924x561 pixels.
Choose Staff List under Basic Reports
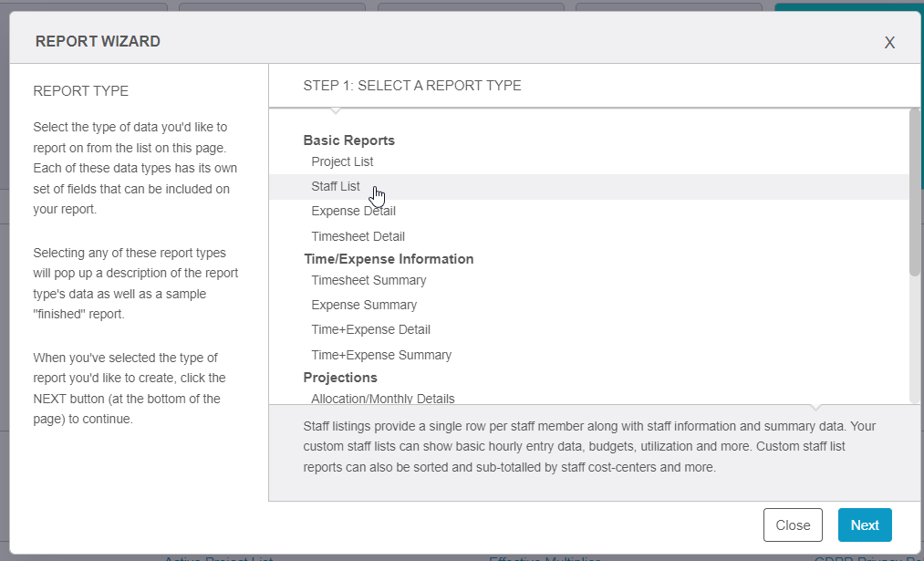click(x=336, y=186)
